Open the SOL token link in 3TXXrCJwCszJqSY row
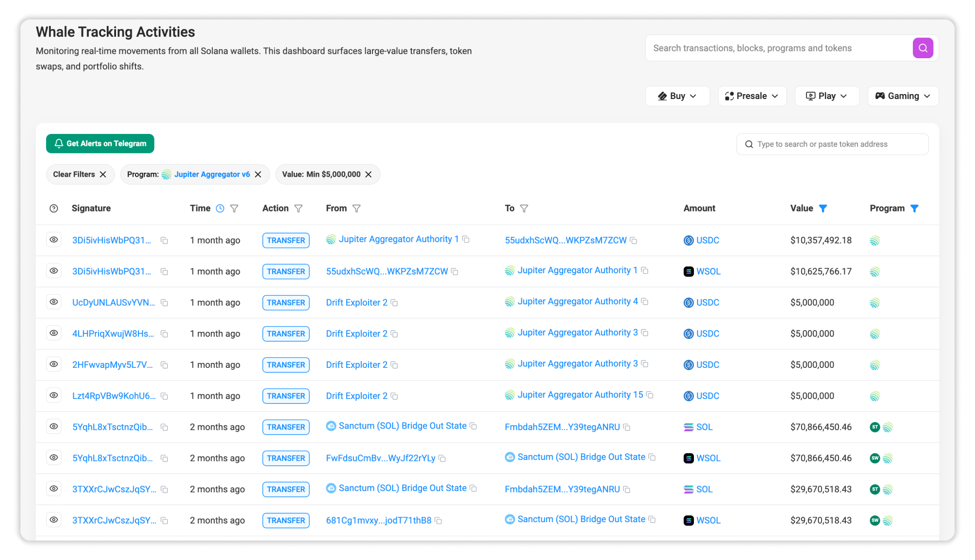Image resolution: width=975 pixels, height=560 pixels. click(705, 489)
